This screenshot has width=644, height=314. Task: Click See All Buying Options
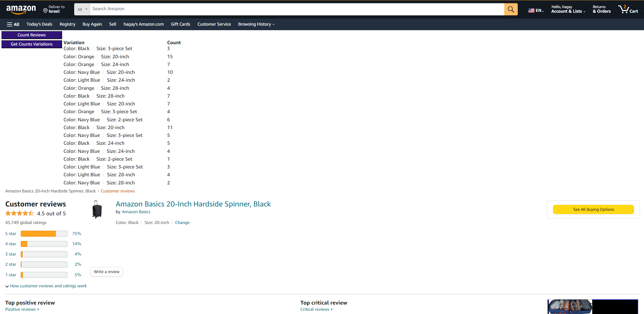point(594,209)
